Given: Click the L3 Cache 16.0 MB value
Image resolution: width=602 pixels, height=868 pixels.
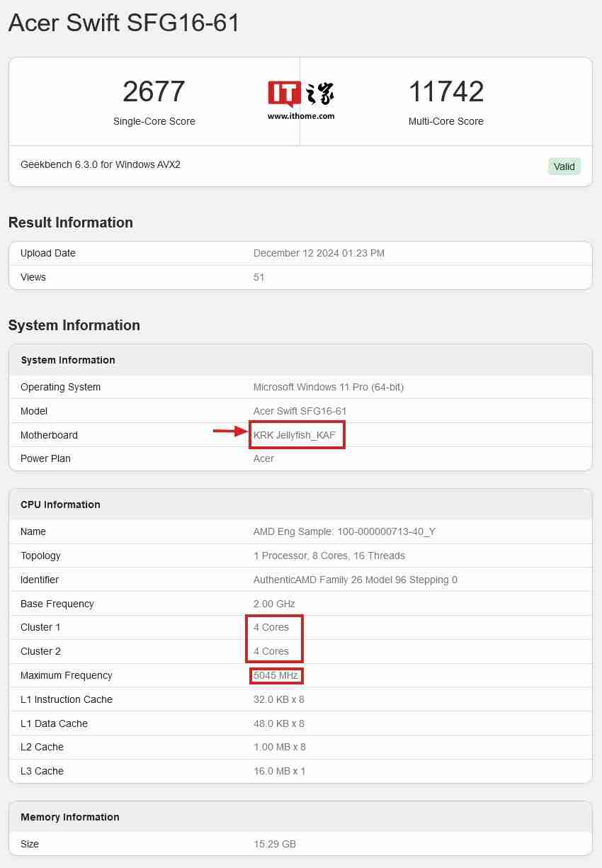Looking at the screenshot, I should [279, 771].
